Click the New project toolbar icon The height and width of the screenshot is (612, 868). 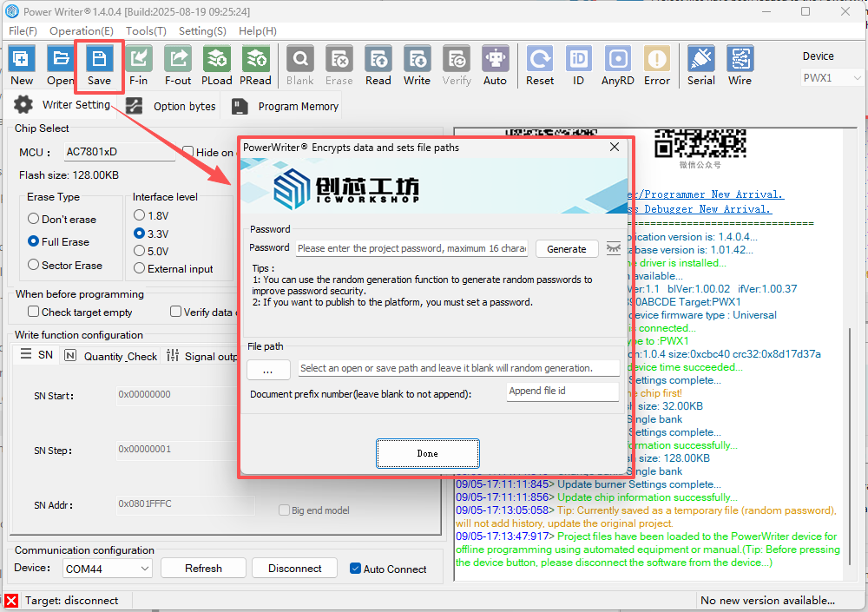coord(22,58)
